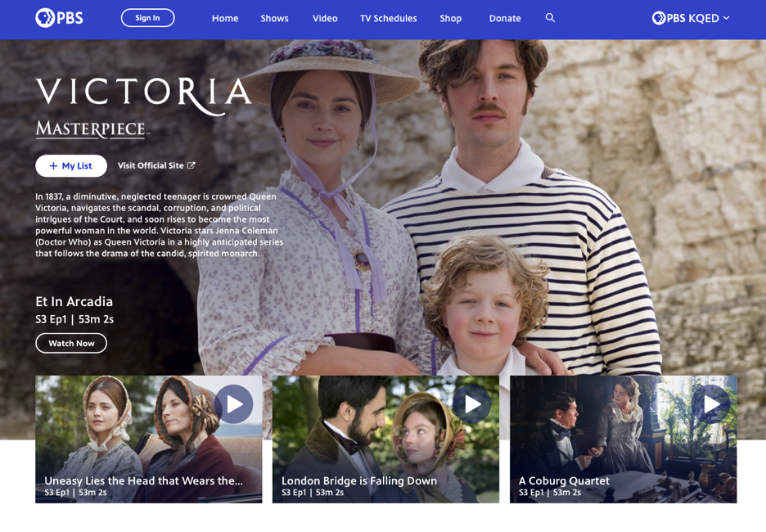Play A Coburg Quartet episode
The height and width of the screenshot is (532, 766).
coord(711,404)
